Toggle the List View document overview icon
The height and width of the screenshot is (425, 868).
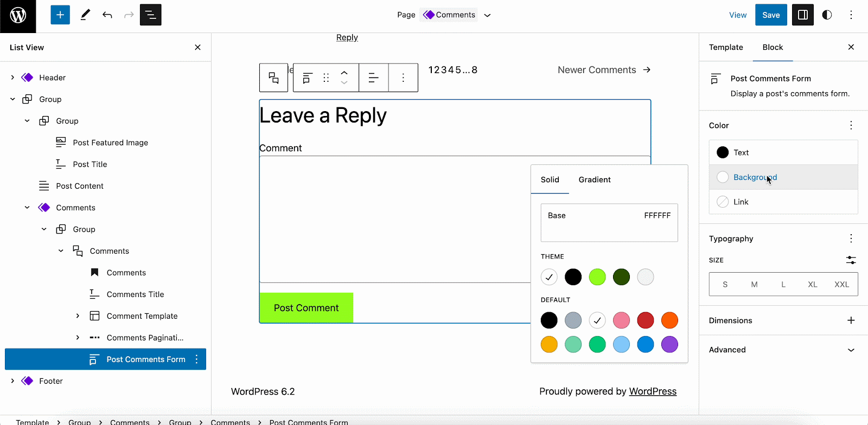[x=150, y=15]
